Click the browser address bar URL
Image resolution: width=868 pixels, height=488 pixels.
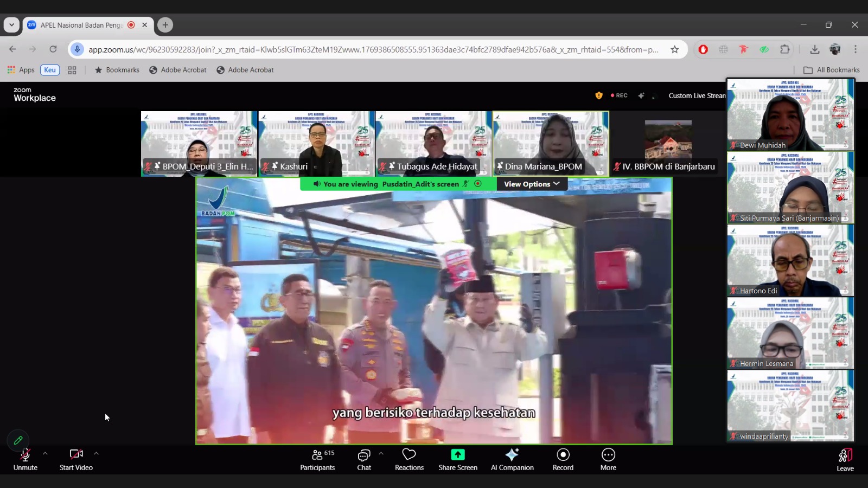(373, 49)
